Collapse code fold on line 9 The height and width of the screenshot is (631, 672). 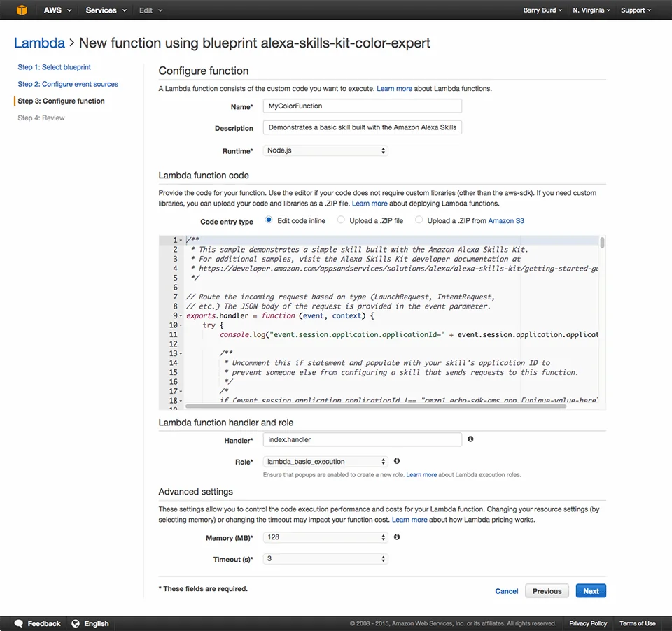click(x=181, y=316)
